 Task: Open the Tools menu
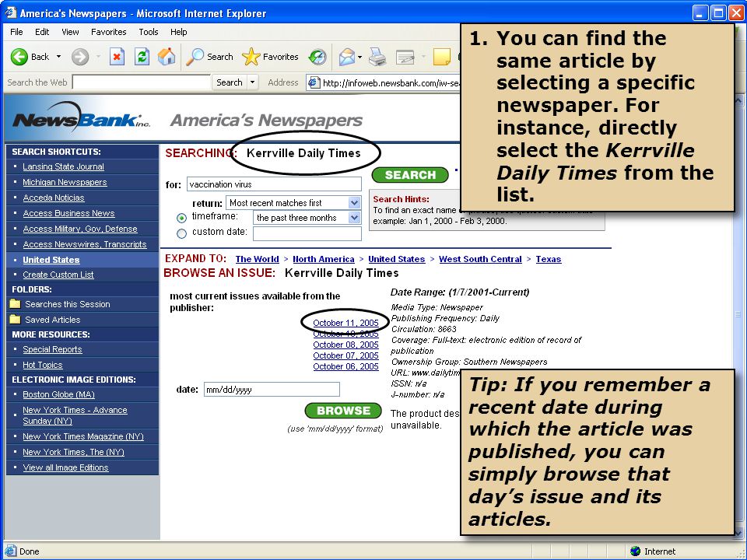(x=148, y=32)
